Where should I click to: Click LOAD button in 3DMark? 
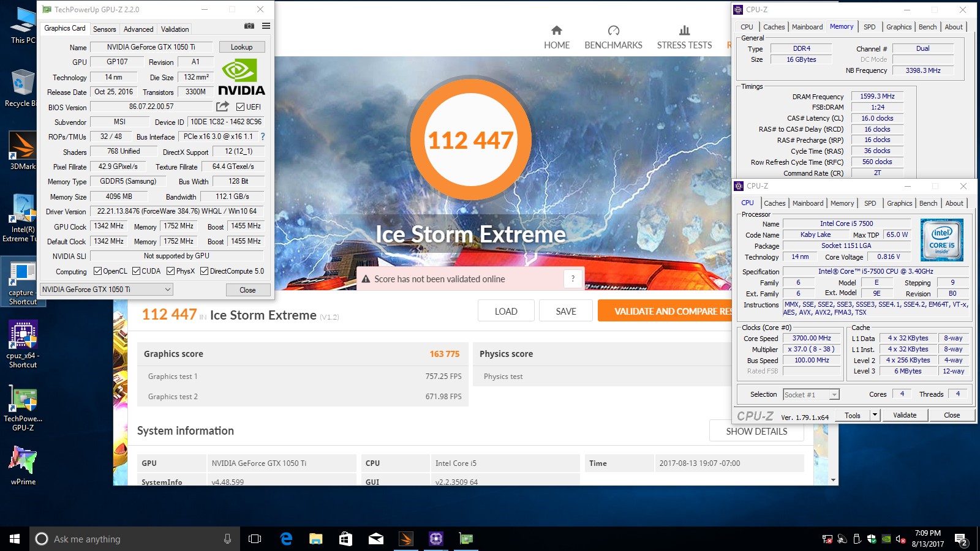506,311
